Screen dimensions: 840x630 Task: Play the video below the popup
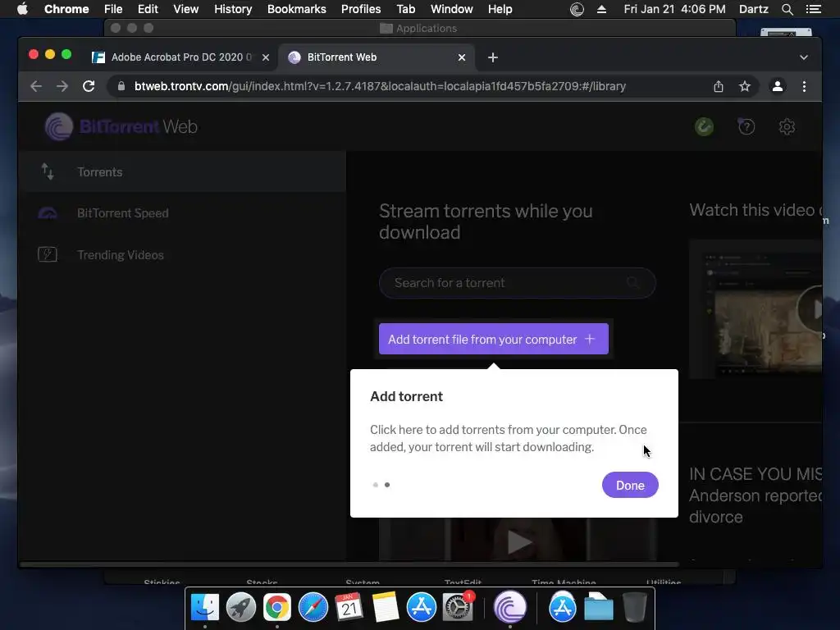(x=518, y=542)
